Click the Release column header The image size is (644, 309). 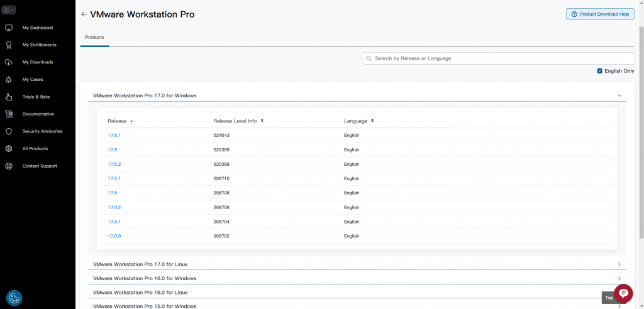point(117,121)
